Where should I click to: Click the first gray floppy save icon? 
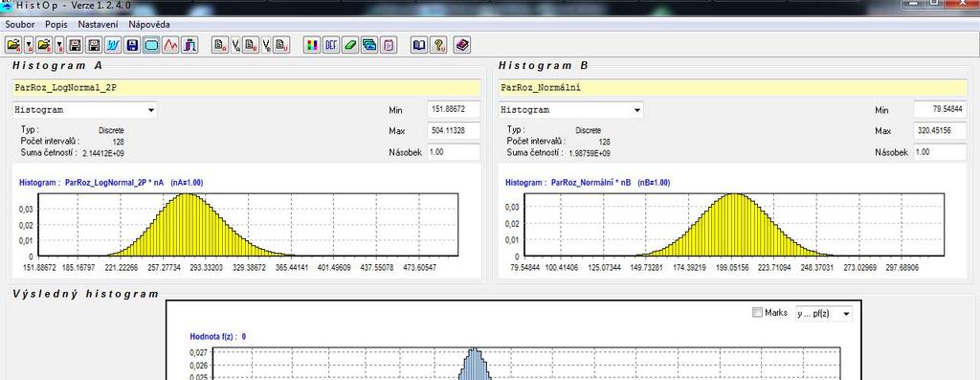pos(75,45)
